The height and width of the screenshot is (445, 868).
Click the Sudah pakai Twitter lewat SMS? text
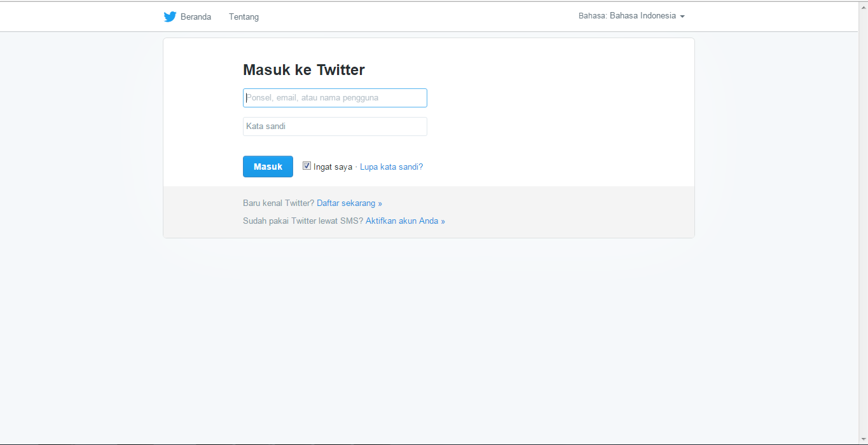(303, 221)
